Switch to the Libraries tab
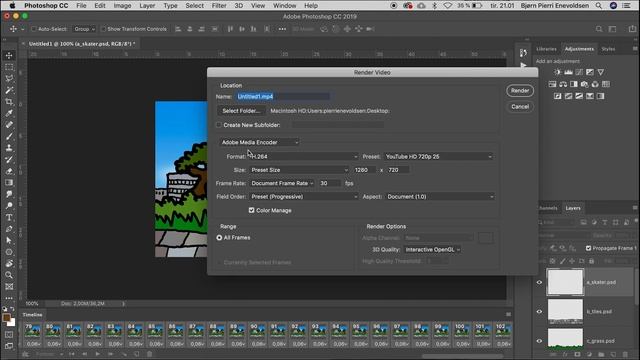Image resolution: width=640 pixels, height=360 pixels. click(x=546, y=49)
